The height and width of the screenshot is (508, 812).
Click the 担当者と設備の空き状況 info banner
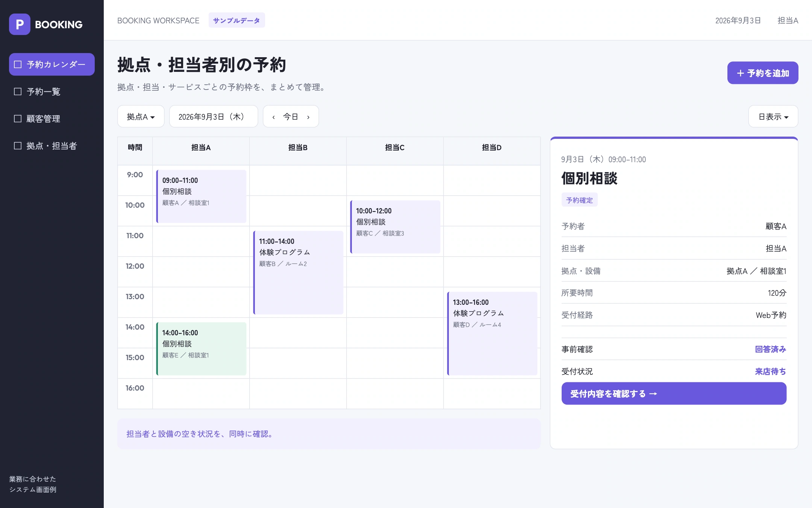329,434
